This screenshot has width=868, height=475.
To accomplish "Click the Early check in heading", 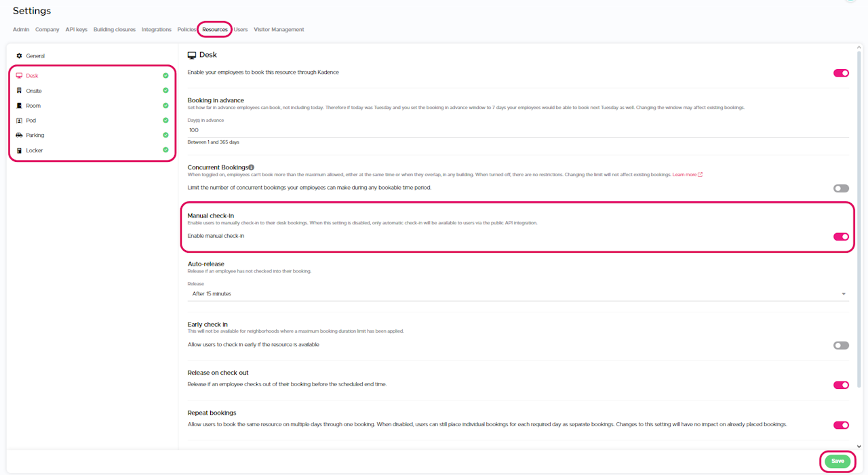I will click(208, 325).
